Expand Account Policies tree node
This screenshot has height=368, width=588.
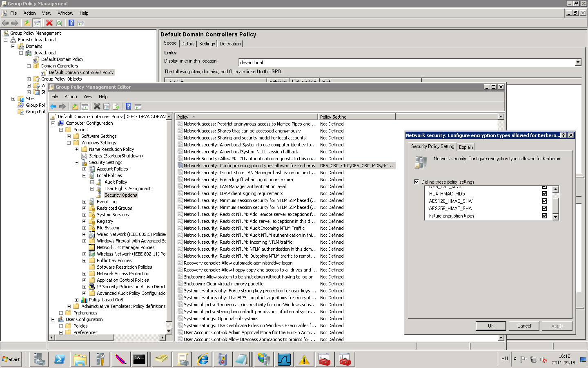[x=84, y=169]
